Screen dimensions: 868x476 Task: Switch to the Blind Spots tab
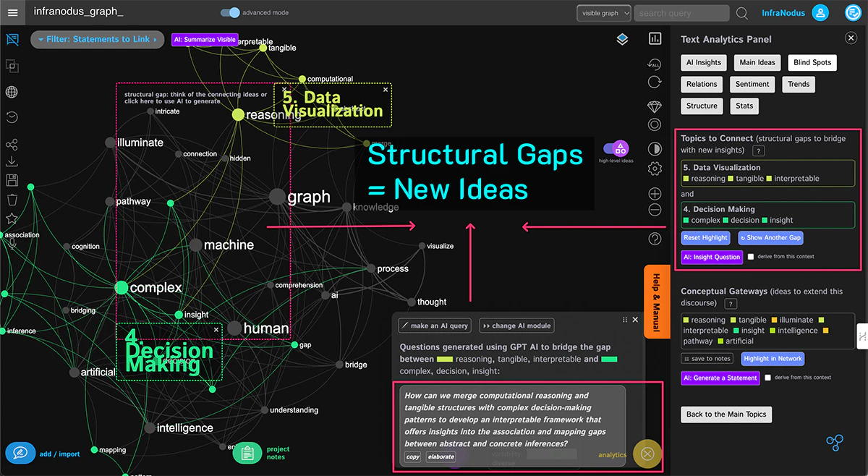pyautogui.click(x=812, y=62)
